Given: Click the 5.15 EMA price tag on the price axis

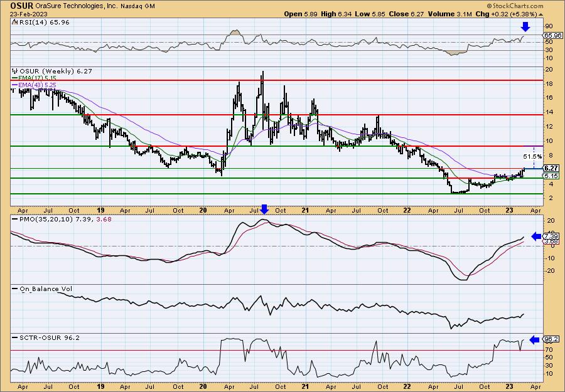Looking at the screenshot, I should (x=552, y=176).
